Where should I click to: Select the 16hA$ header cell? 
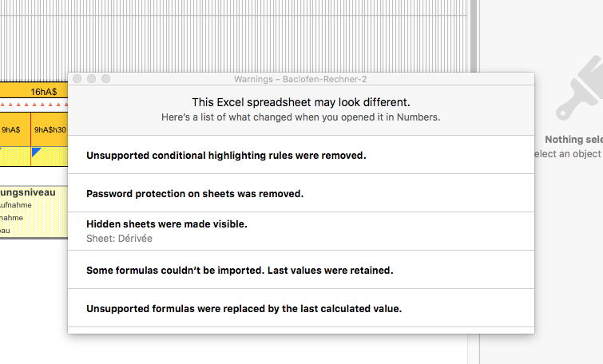click(43, 92)
